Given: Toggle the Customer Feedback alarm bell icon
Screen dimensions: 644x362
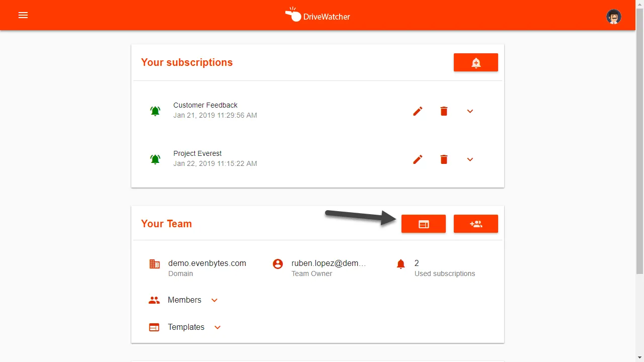Looking at the screenshot, I should pos(155,111).
